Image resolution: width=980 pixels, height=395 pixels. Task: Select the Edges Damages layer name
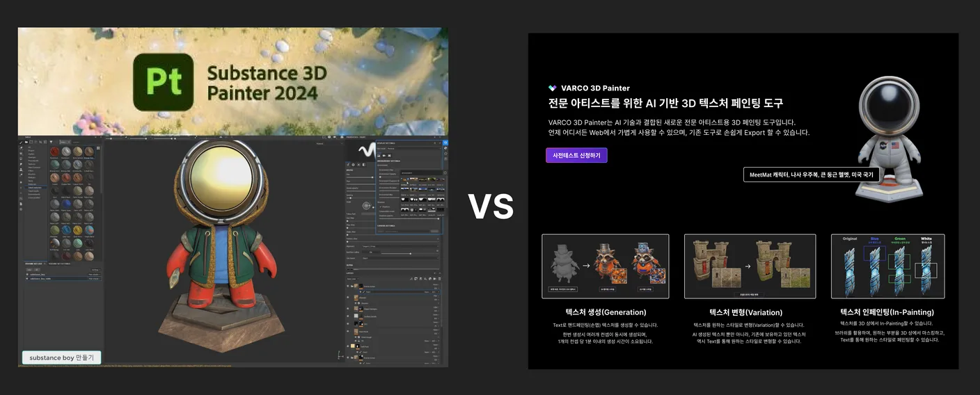tap(371, 309)
